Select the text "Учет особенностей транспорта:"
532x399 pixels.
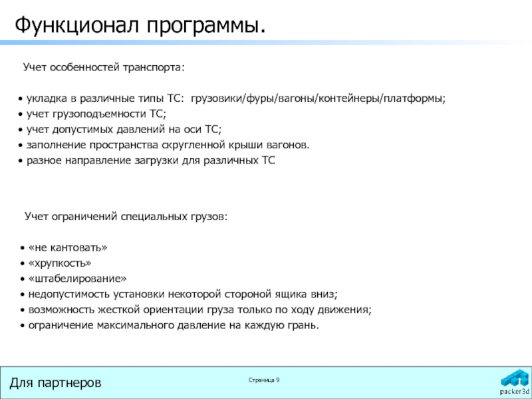[104, 67]
